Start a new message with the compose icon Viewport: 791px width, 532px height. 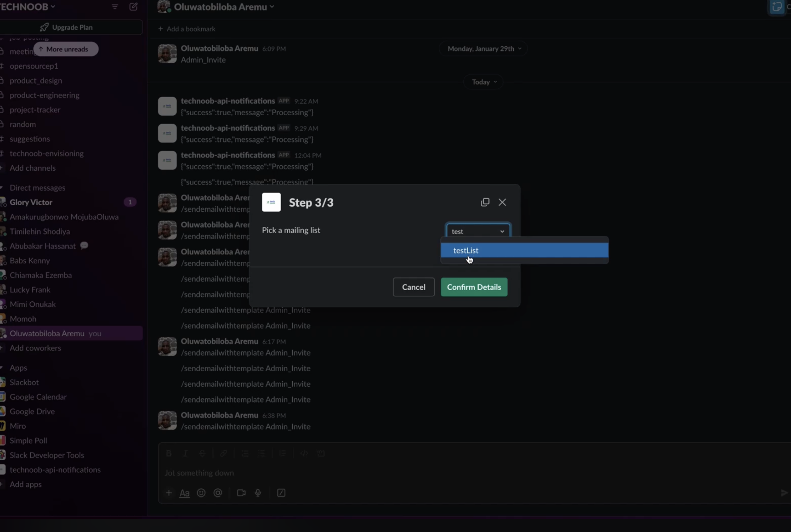point(133,6)
